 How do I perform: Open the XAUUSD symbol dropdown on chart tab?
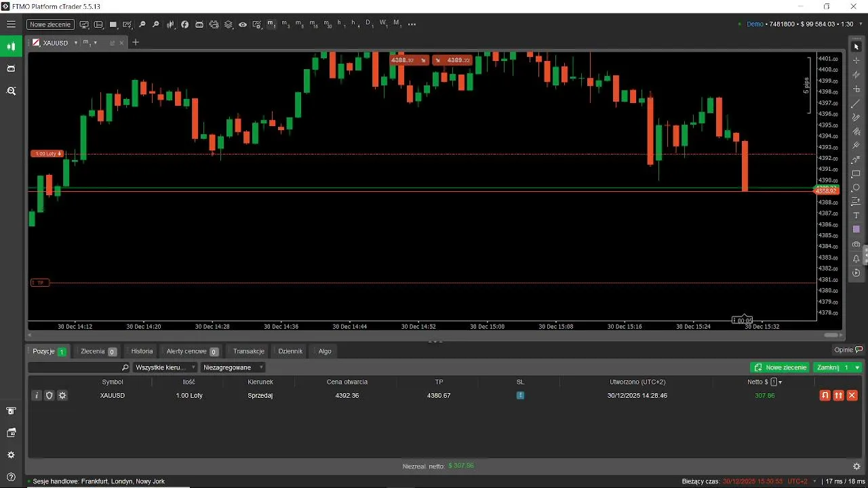pos(76,43)
